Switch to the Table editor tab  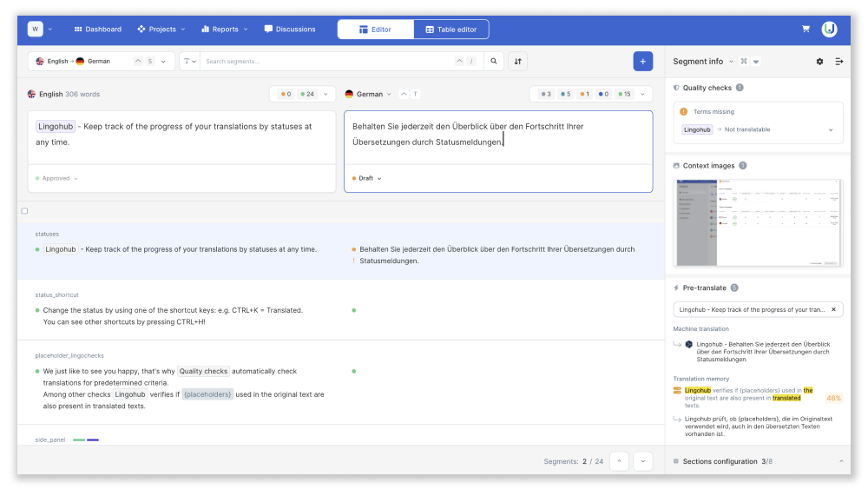tap(451, 30)
